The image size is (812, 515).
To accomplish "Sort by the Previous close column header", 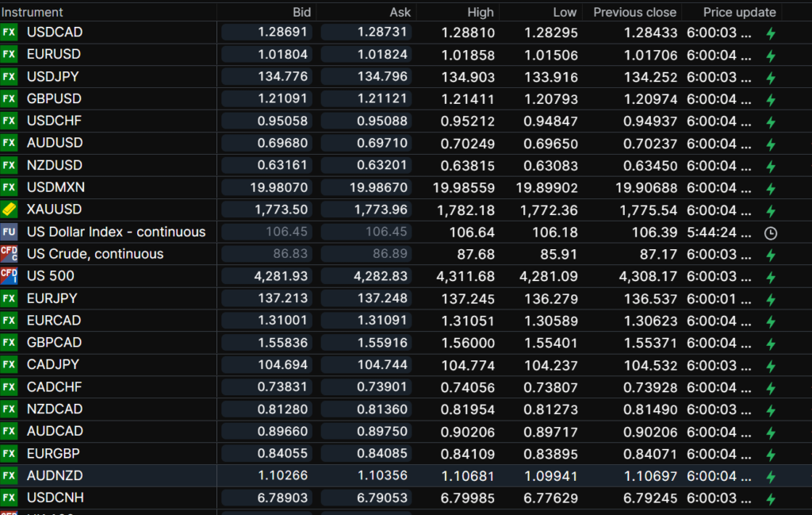I will tap(634, 12).
